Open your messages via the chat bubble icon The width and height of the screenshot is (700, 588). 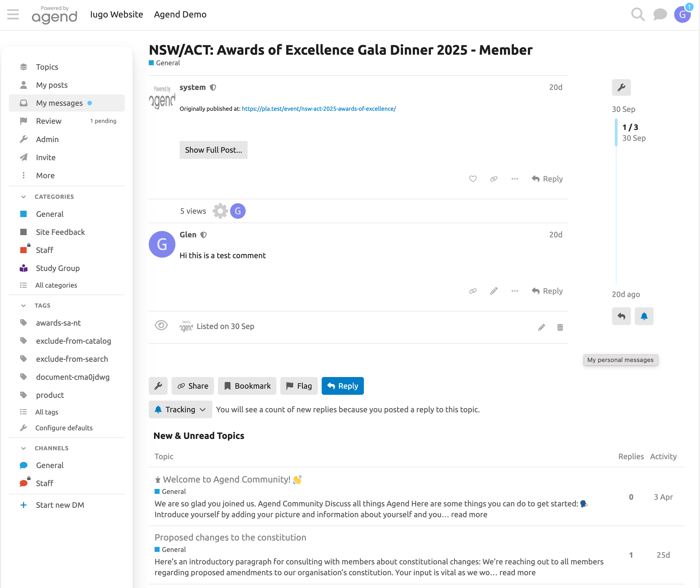660,14
